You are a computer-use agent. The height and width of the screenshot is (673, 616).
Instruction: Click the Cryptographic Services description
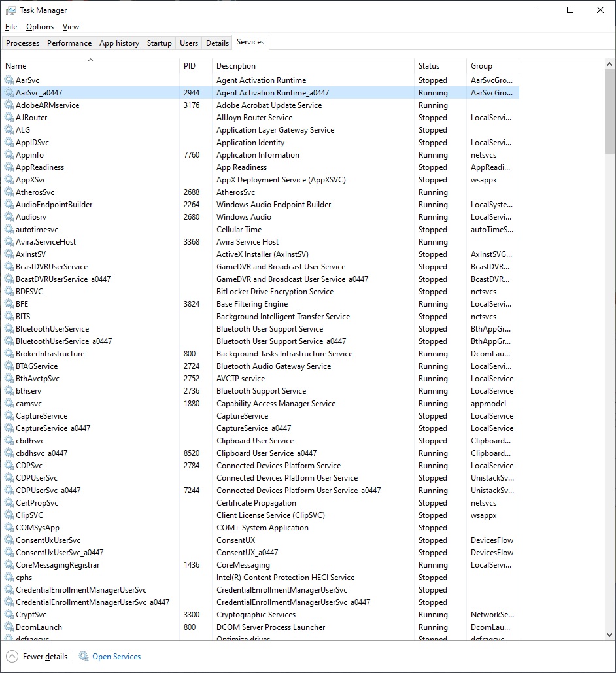(x=256, y=615)
